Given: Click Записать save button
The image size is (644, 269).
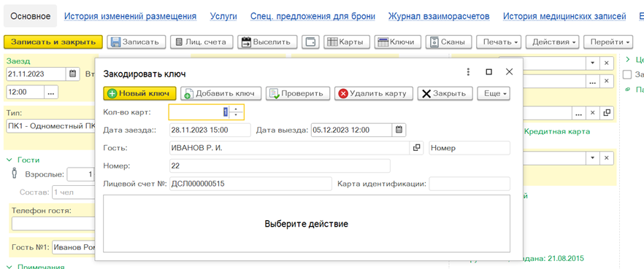Looking at the screenshot, I should 137,42.
